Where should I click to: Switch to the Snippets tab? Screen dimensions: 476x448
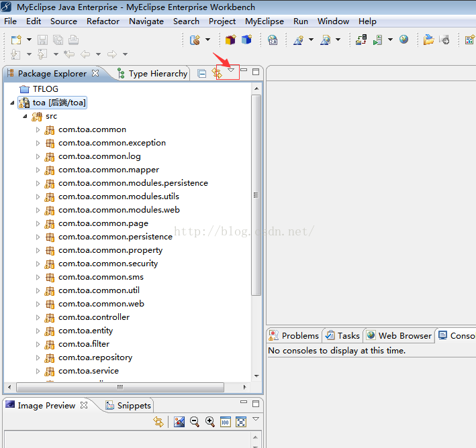(128, 406)
